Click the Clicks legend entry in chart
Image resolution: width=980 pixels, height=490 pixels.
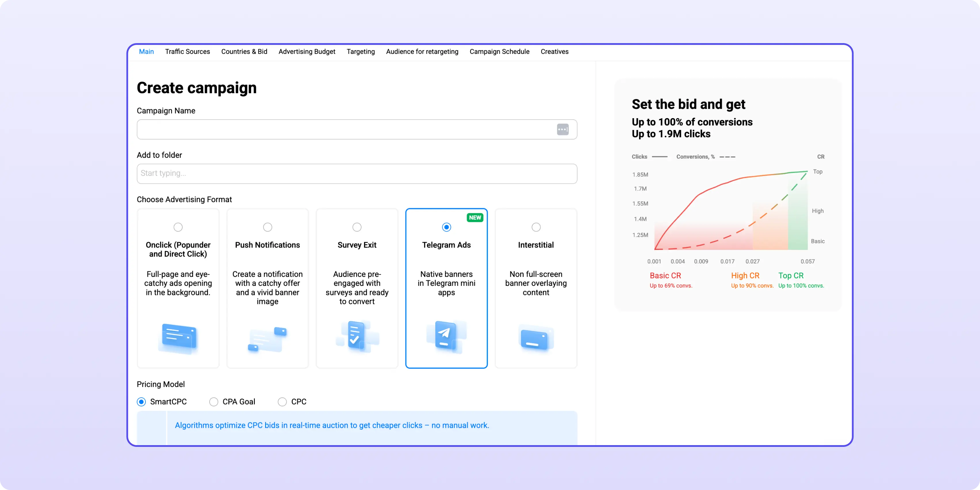tap(649, 157)
